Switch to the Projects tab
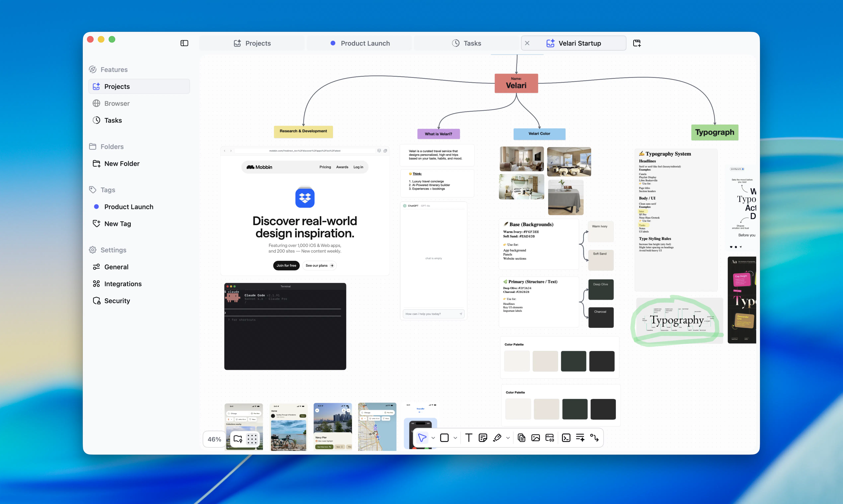 (x=252, y=43)
